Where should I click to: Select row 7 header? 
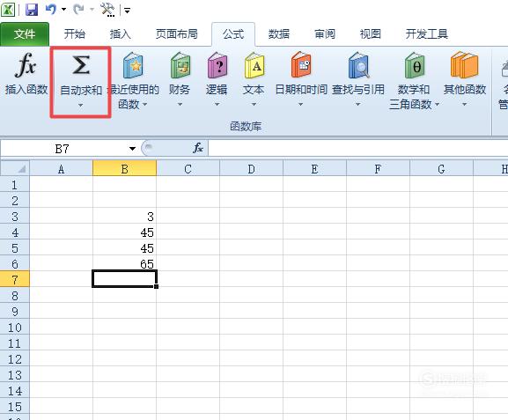tap(15, 280)
